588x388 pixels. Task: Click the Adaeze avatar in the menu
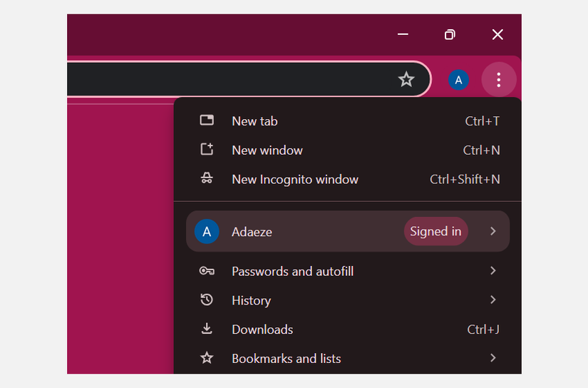pyautogui.click(x=207, y=231)
